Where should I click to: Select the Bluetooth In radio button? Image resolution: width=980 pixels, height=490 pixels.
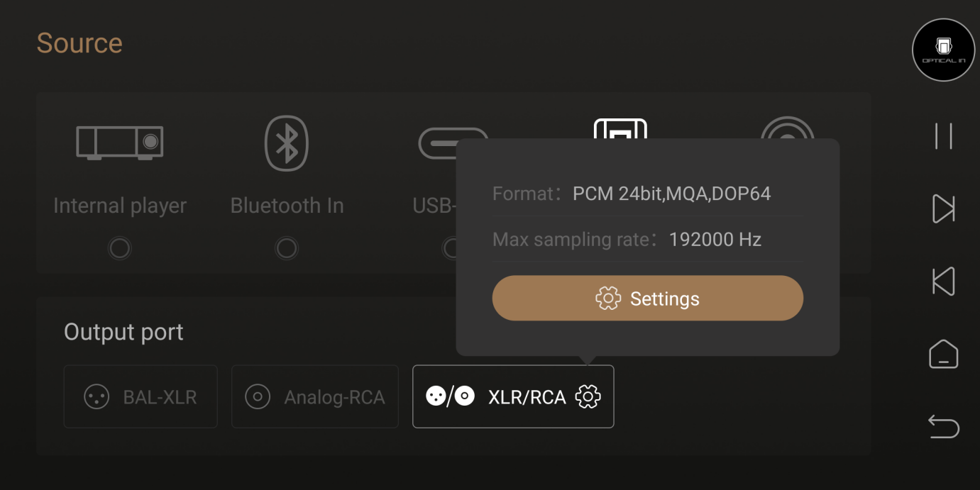(x=286, y=248)
